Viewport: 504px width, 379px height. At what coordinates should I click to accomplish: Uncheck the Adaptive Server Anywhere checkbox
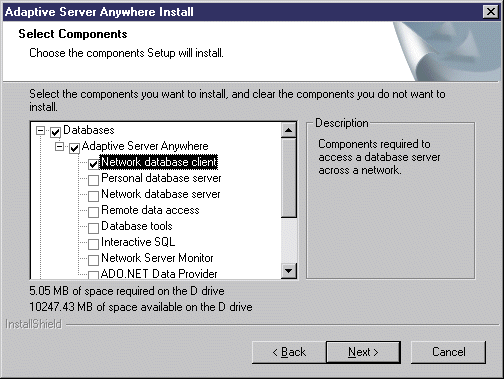coord(74,148)
